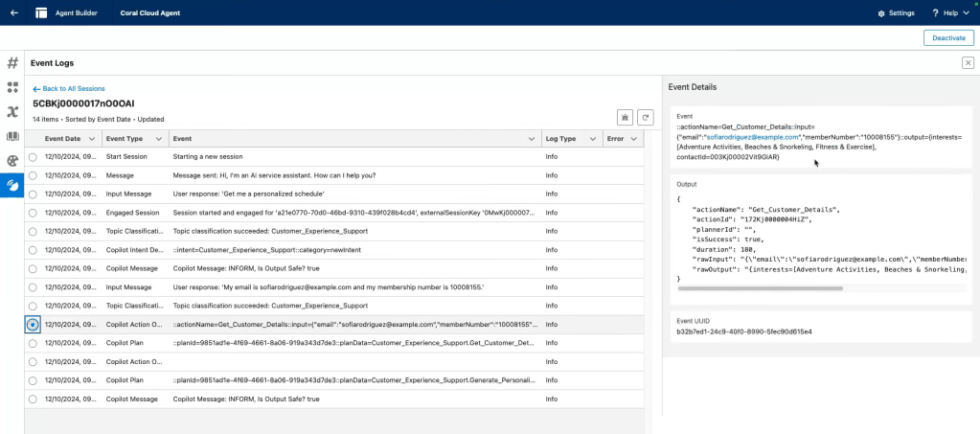Select the last Copilot Message row radio
This screenshot has height=434, width=980.
(34, 399)
